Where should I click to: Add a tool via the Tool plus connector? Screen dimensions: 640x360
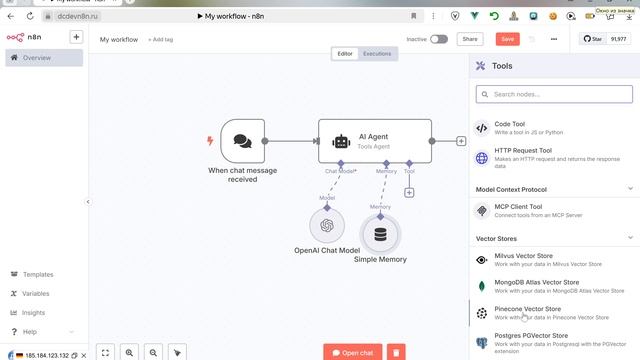tap(409, 193)
